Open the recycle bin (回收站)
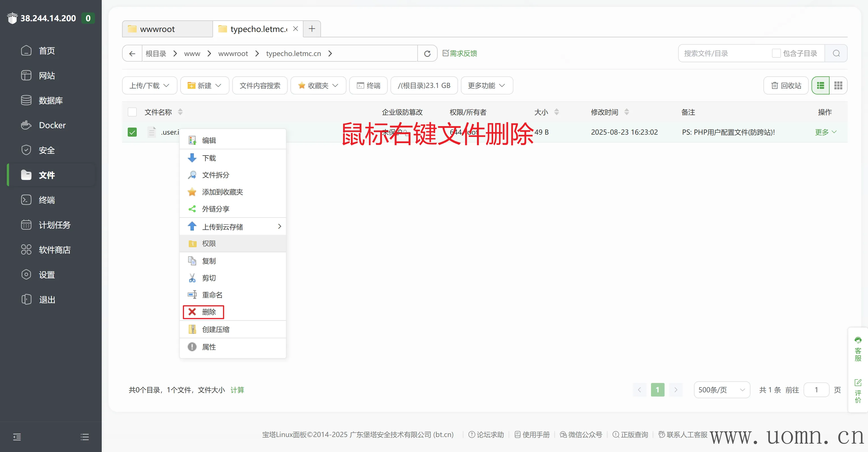Image resolution: width=868 pixels, height=452 pixels. pos(786,86)
